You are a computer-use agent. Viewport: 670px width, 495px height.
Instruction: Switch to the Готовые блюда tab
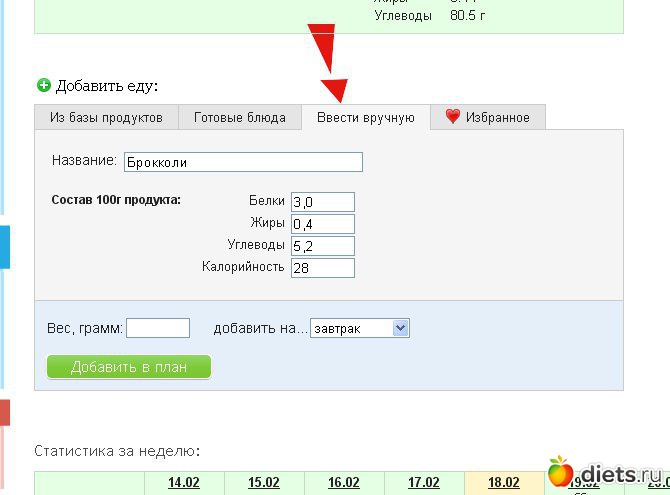coord(240,118)
